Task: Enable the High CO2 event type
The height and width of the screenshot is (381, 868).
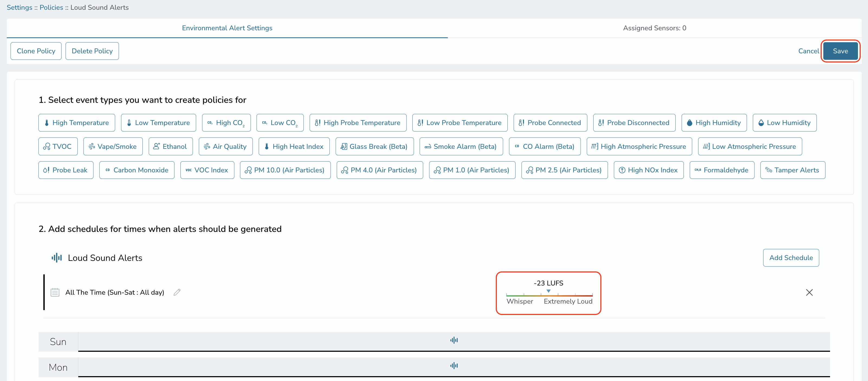Action: point(226,123)
